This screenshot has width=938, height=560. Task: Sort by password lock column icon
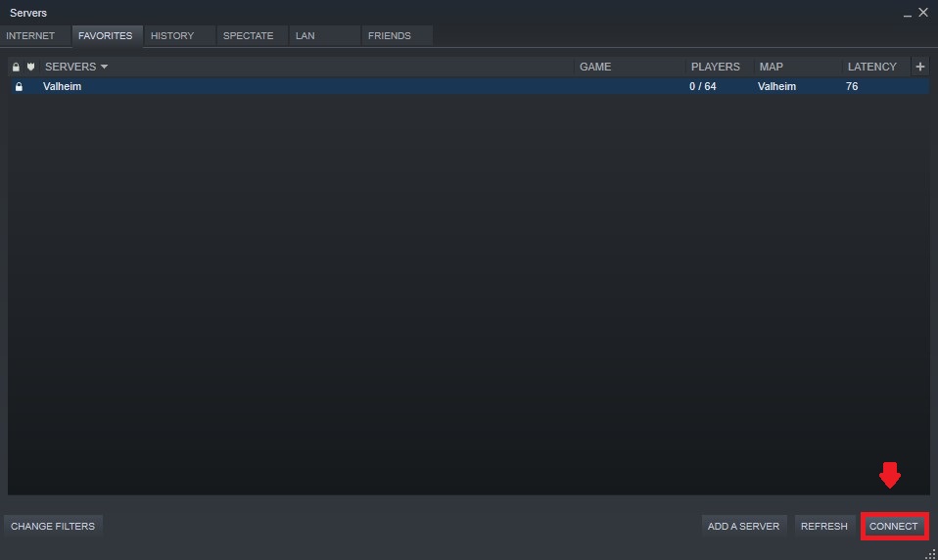pos(16,67)
